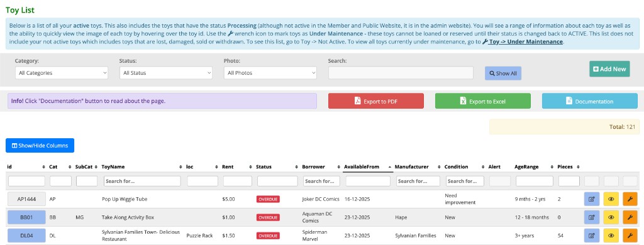Click the Add New button
The width and height of the screenshot is (644, 245).
pos(609,69)
